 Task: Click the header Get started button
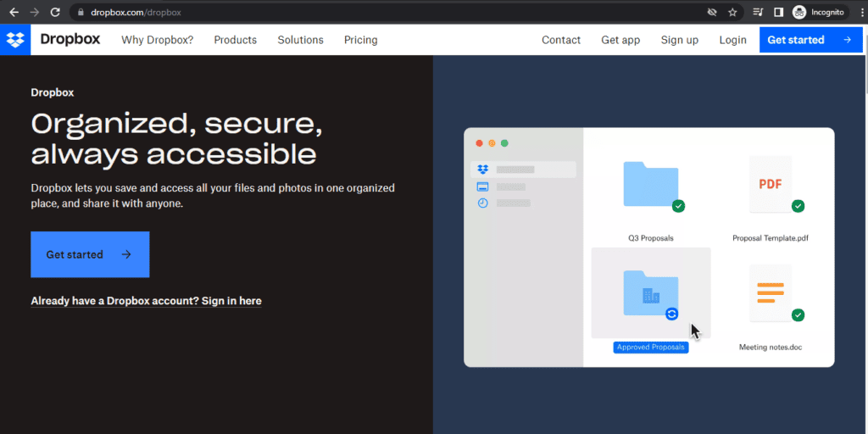(810, 40)
